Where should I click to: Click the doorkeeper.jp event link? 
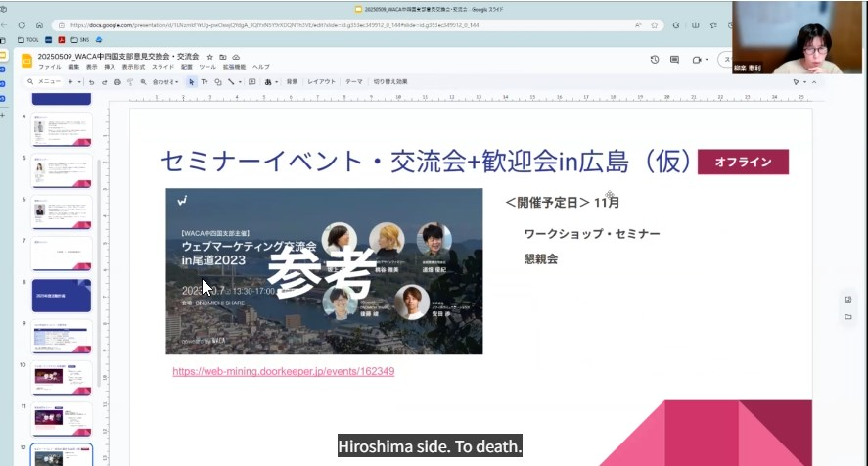(283, 372)
